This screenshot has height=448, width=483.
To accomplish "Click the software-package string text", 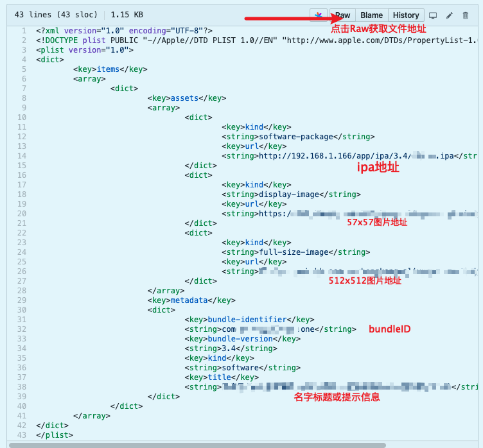I will tap(298, 137).
